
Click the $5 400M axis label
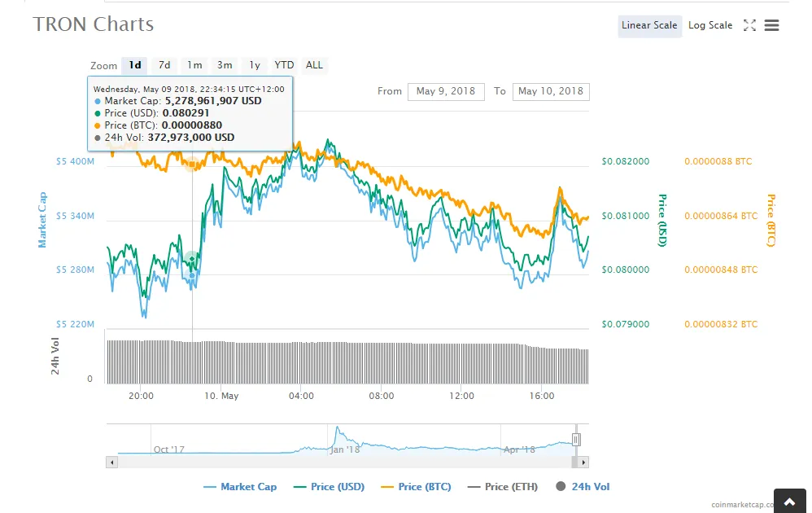pos(75,162)
